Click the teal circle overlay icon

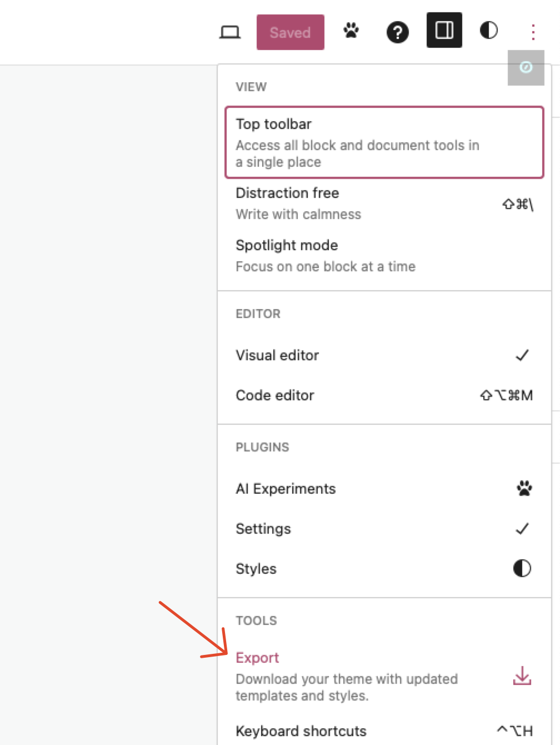526,67
